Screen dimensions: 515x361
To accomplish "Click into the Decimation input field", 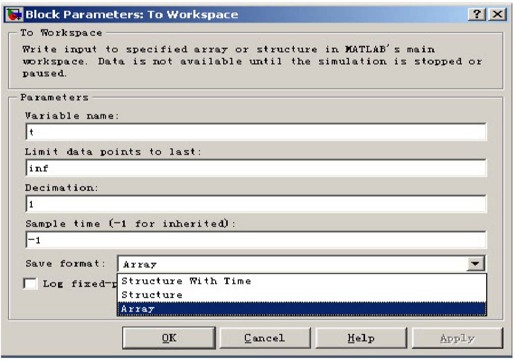I will coord(256,204).
